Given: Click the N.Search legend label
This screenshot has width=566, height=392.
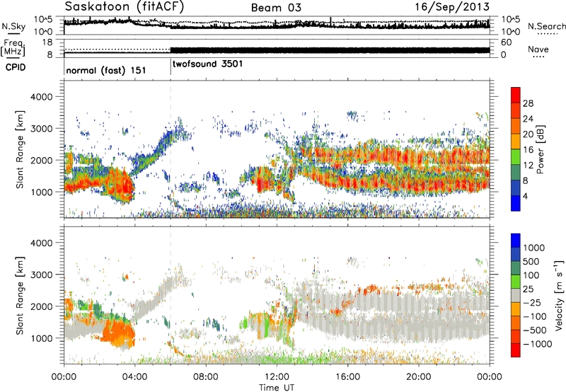Looking at the screenshot, I should (x=546, y=26).
